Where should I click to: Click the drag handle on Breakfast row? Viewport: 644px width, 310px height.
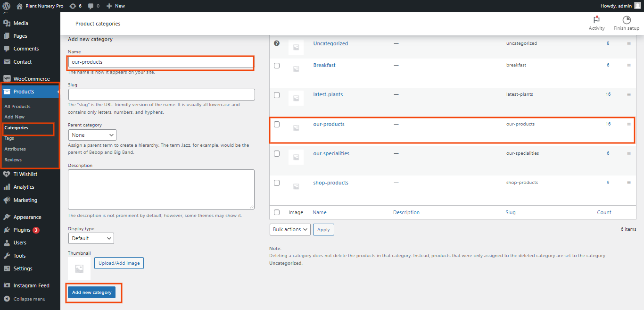628,65
